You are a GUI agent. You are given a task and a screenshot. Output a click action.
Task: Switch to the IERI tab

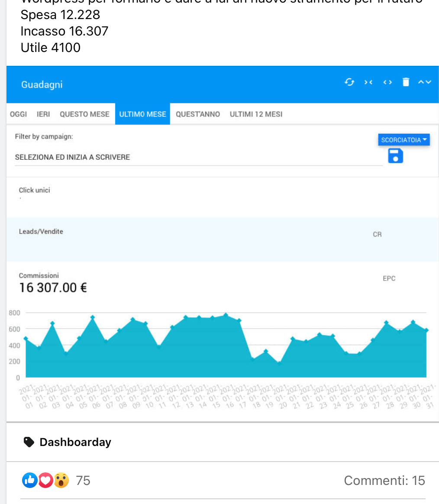point(43,114)
